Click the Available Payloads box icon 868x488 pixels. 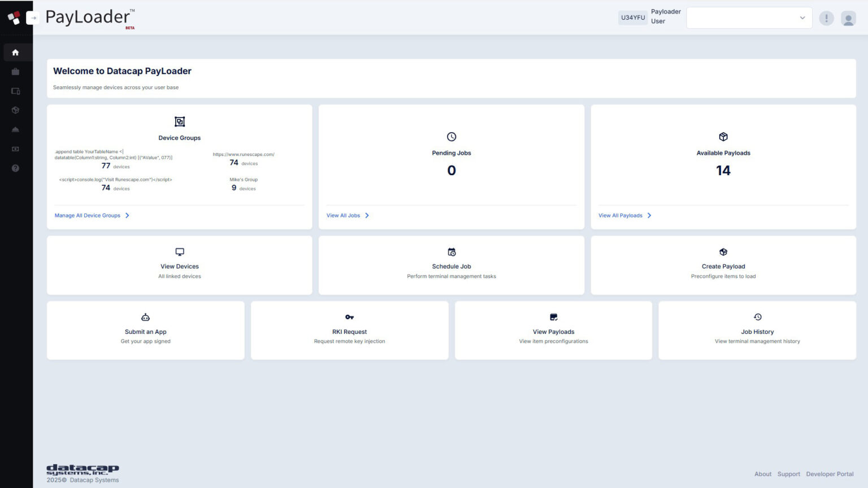723,137
